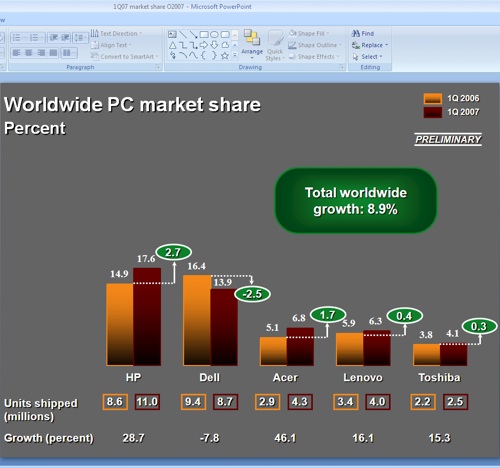Select the straight Line shape
Screen dimensions: 500x468
[x=183, y=34]
